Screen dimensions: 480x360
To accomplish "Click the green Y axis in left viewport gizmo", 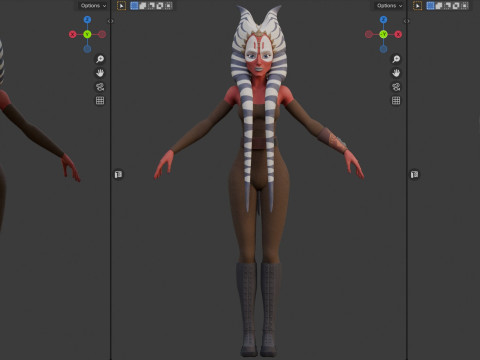I will coord(87,34).
